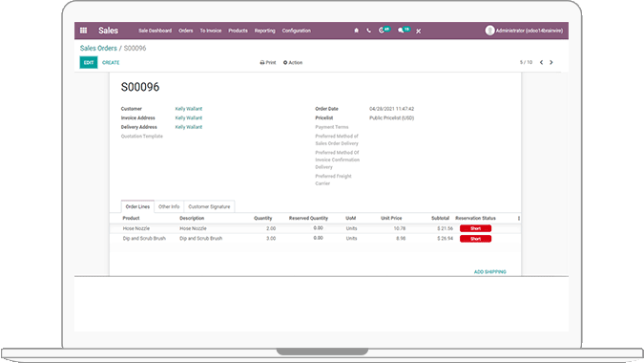
Task: Click the subtotal $ 26.94 cell
Action: click(x=445, y=239)
